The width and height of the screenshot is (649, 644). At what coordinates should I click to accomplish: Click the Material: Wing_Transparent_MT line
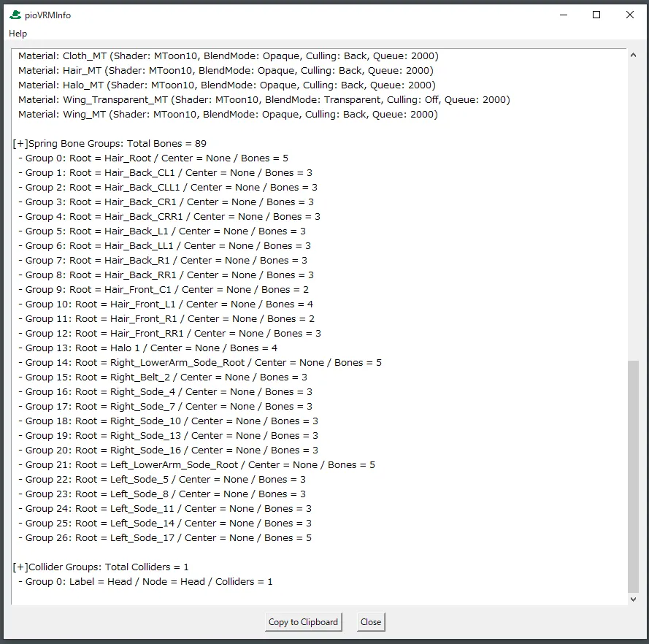[x=264, y=100]
